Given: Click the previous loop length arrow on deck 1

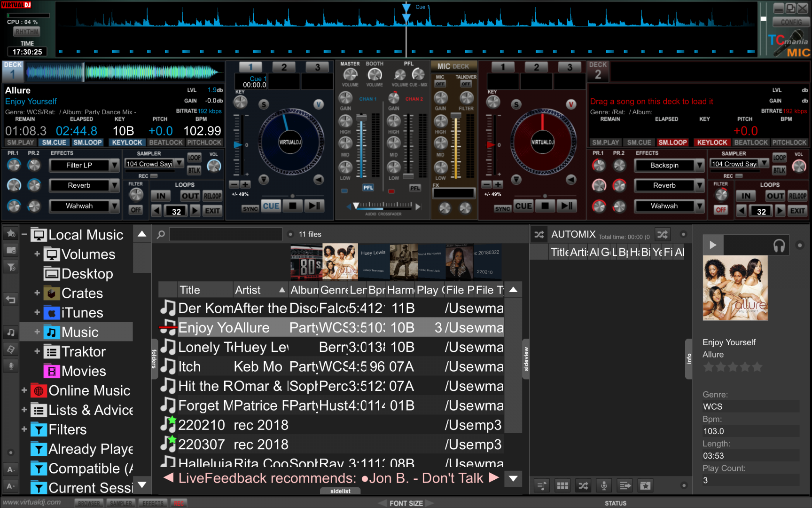Looking at the screenshot, I should (156, 211).
